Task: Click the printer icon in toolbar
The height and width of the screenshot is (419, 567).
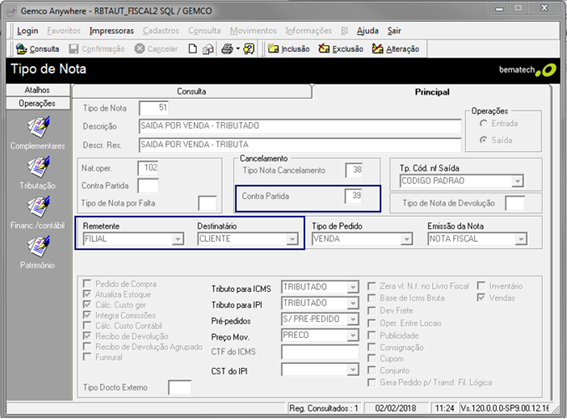Action: point(227,48)
